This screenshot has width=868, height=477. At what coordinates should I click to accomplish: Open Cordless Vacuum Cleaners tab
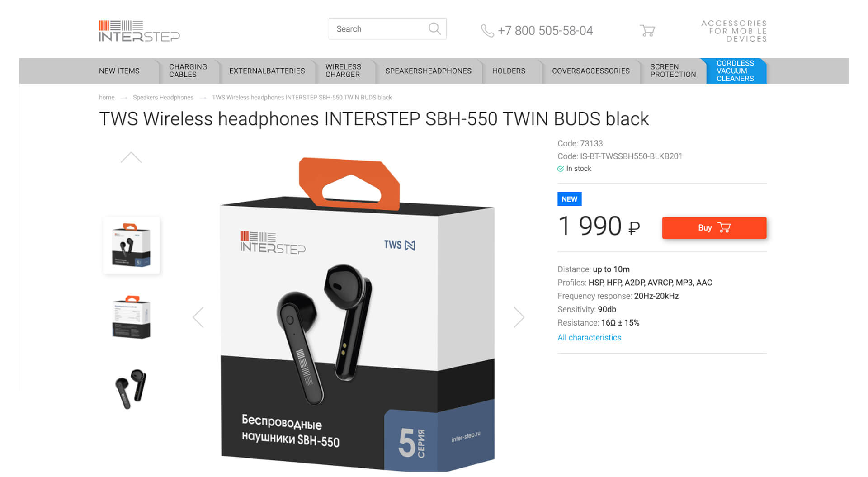pyautogui.click(x=735, y=71)
